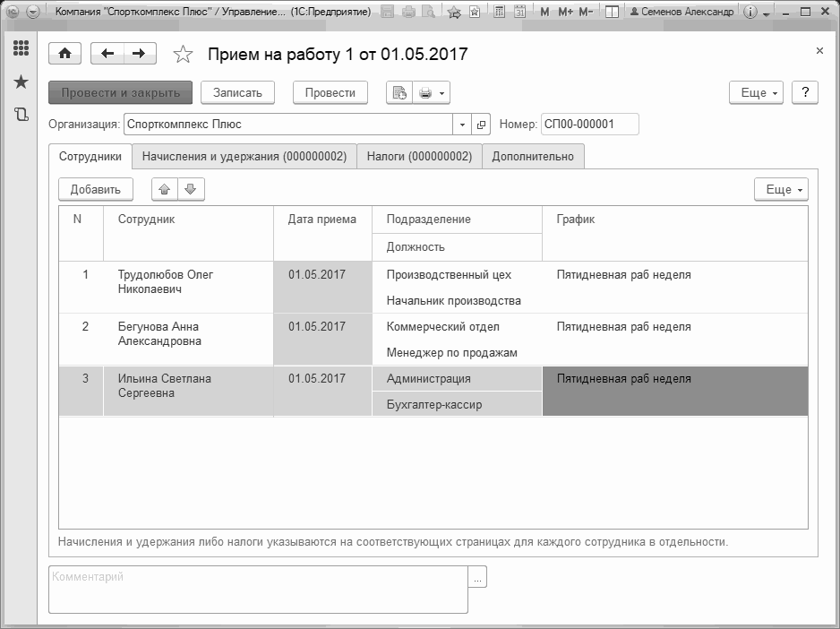Screen dimensions: 840x629
Task: Click into the Комментарий text field
Action: [258, 590]
